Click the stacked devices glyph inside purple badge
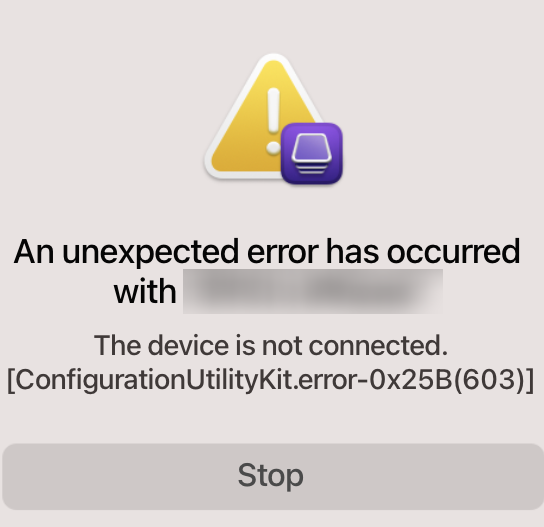544x527 pixels. click(312, 153)
